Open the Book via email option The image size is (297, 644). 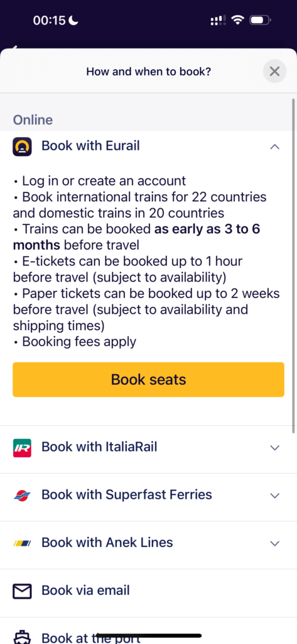[148, 591]
